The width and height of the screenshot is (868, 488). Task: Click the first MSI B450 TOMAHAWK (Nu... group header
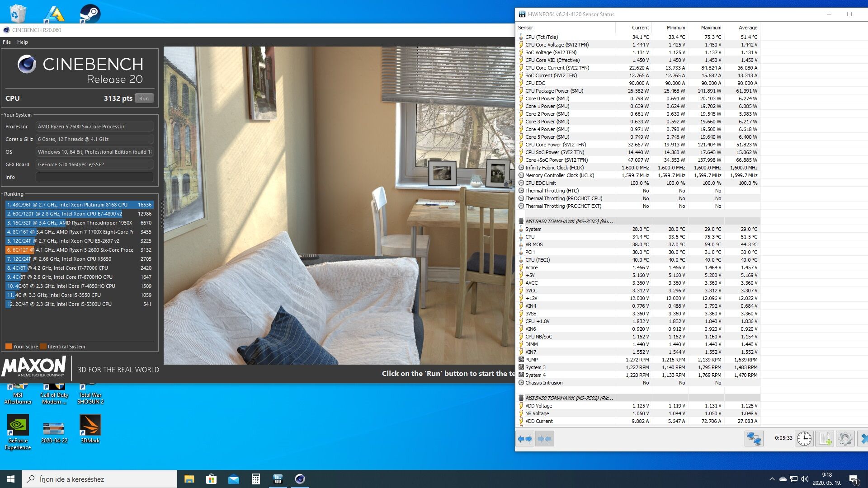tap(638, 221)
